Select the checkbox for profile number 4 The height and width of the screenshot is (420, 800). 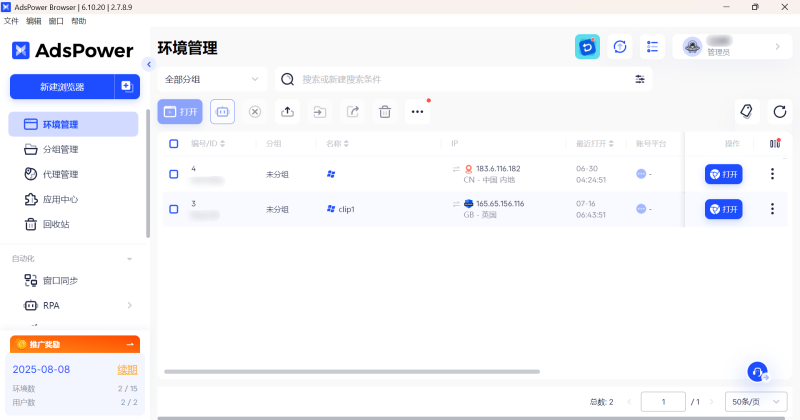coord(173,174)
